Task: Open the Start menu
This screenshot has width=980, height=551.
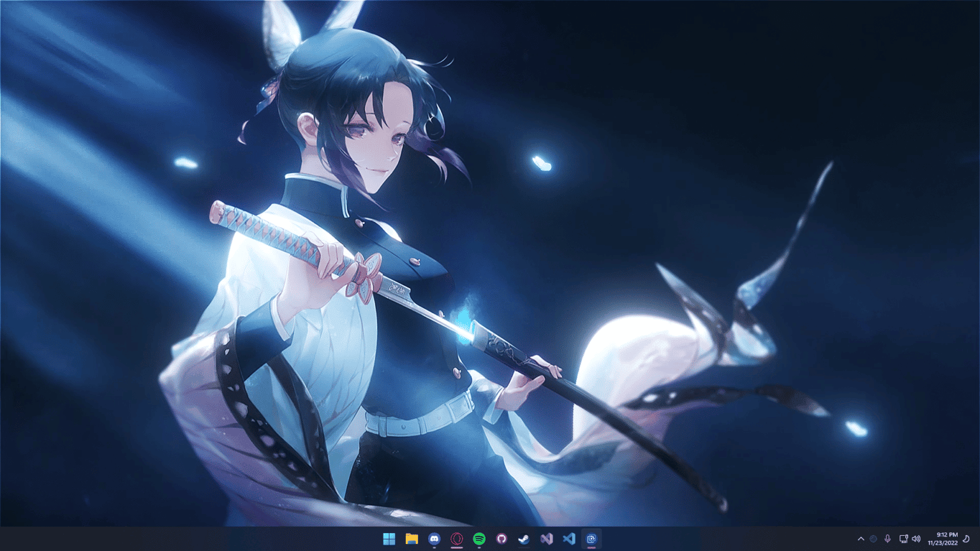Action: coord(389,539)
